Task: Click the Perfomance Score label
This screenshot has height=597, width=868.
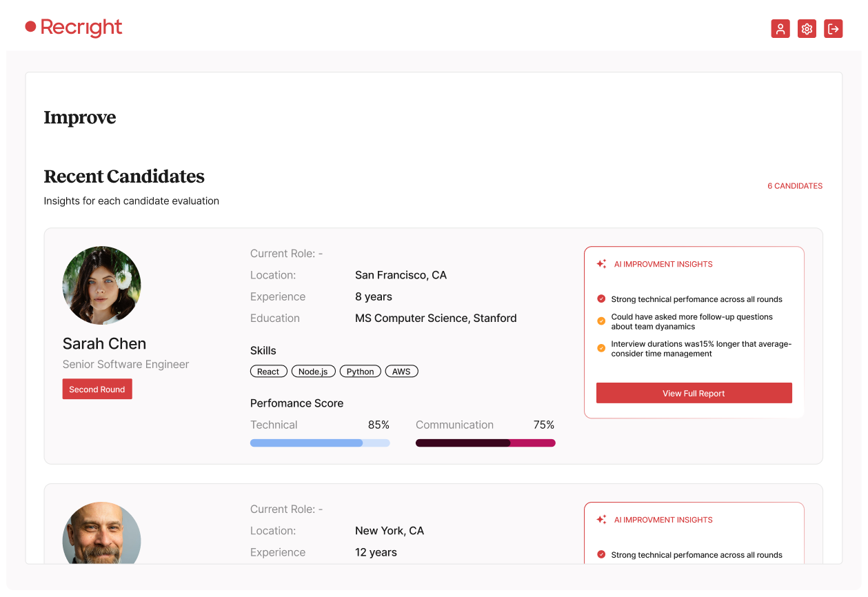Action: coord(296,403)
